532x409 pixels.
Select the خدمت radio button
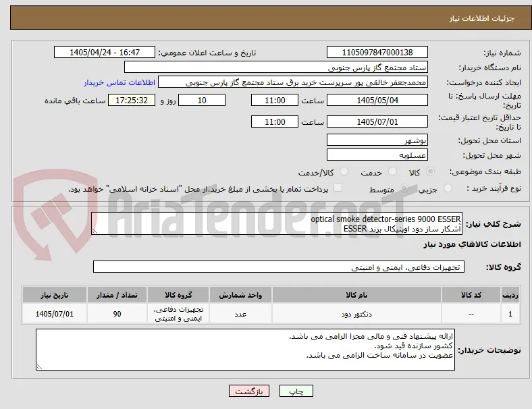pos(392,171)
